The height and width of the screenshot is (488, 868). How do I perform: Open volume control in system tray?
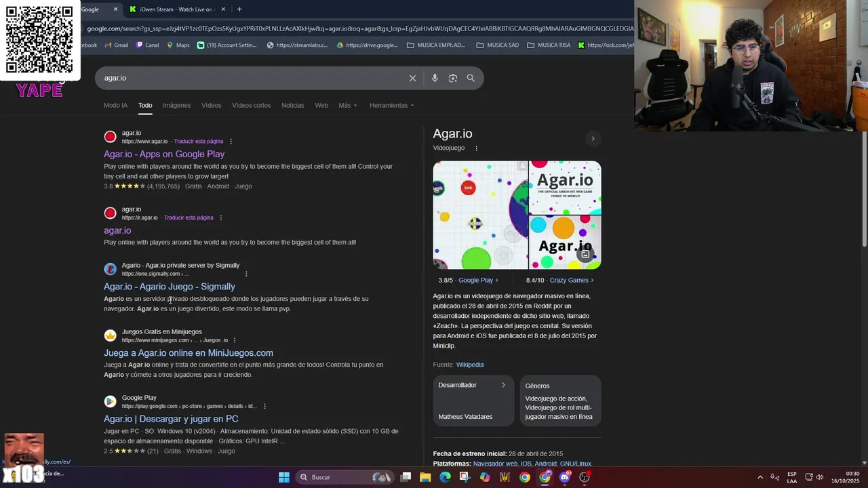point(820,477)
